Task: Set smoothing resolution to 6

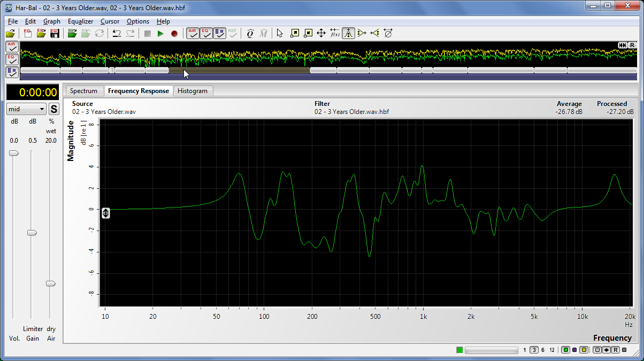Action: click(543, 350)
